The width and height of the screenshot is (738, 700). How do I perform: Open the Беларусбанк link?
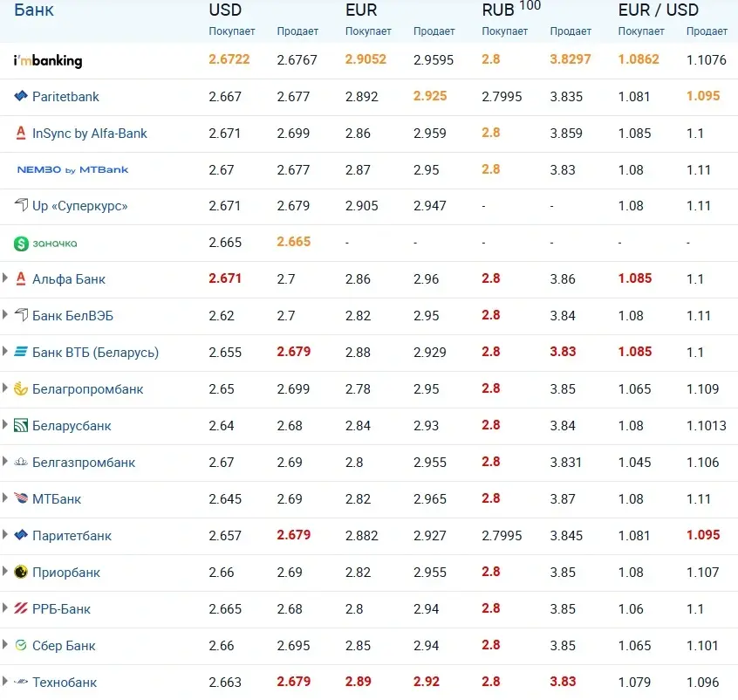(x=72, y=426)
